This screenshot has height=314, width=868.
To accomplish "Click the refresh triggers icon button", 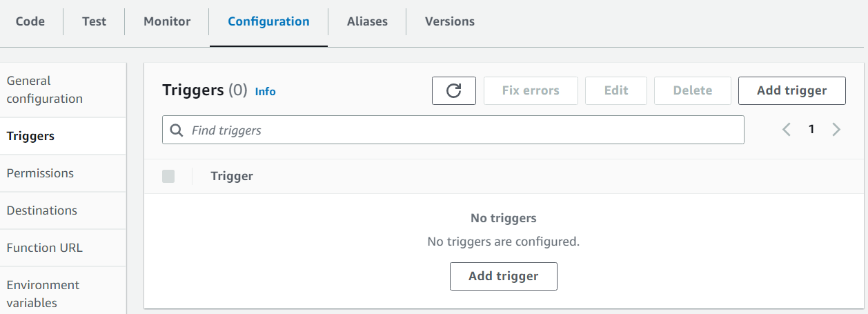I will pyautogui.click(x=453, y=90).
